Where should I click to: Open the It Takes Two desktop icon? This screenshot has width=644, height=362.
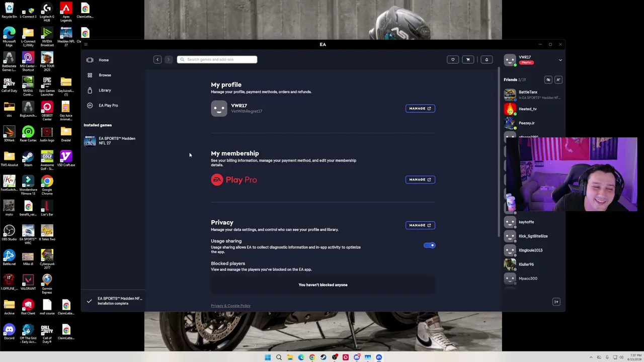(x=47, y=233)
